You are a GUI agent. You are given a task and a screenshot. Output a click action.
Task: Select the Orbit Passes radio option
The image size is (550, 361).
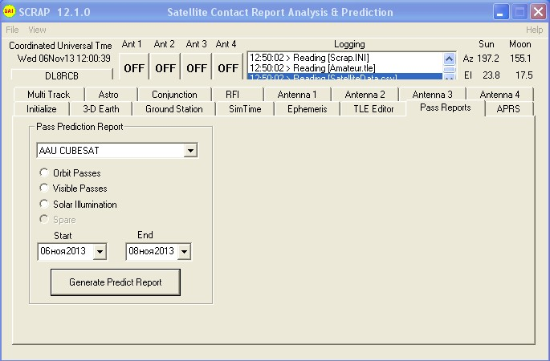click(x=70, y=173)
